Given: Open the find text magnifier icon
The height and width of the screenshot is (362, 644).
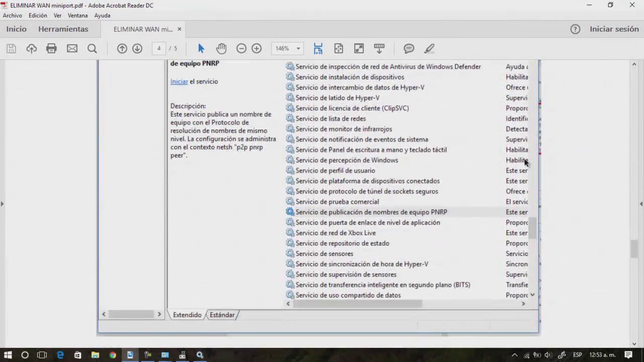Looking at the screenshot, I should click(x=92, y=49).
